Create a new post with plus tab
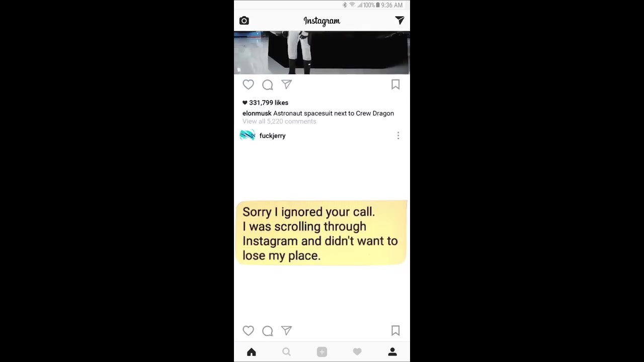This screenshot has width=644, height=362. point(322,352)
